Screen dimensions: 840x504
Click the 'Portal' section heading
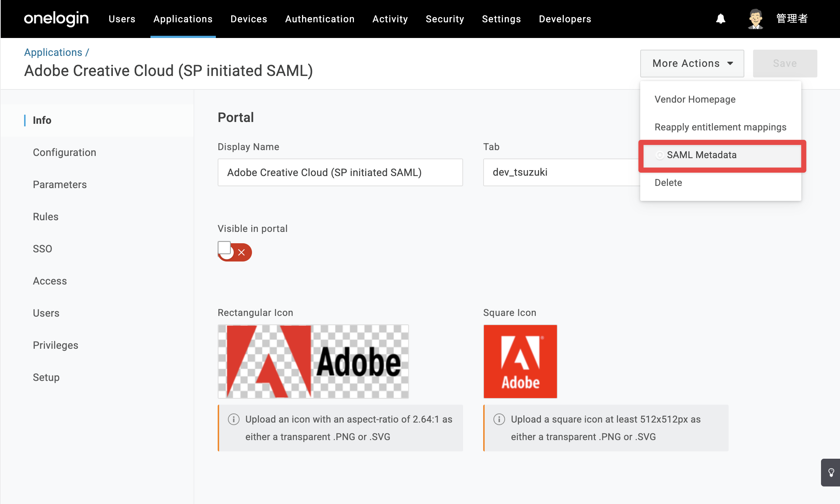(236, 118)
